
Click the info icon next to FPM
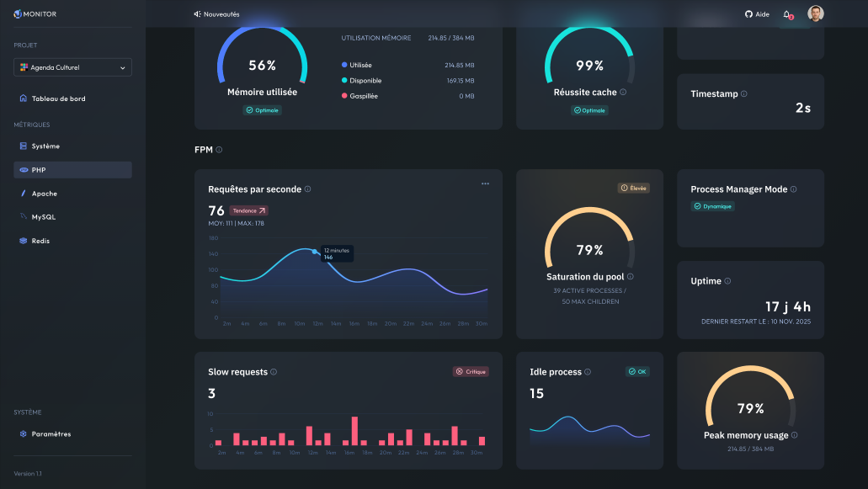[x=219, y=149]
